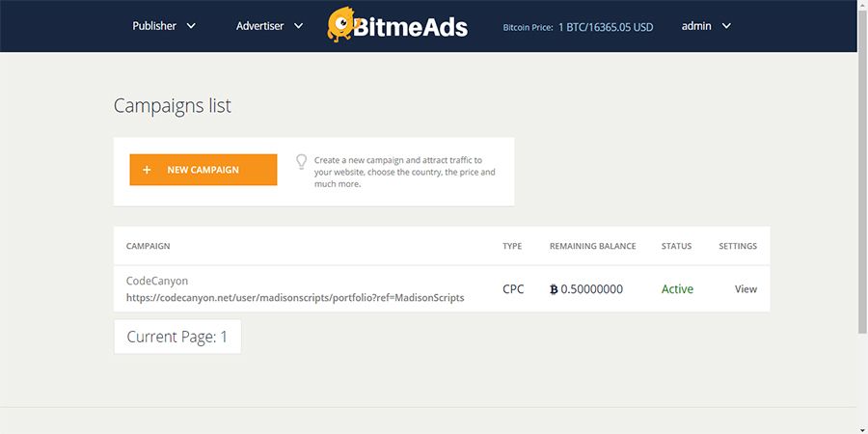
Task: Click the admin user menu label
Action: 696,26
